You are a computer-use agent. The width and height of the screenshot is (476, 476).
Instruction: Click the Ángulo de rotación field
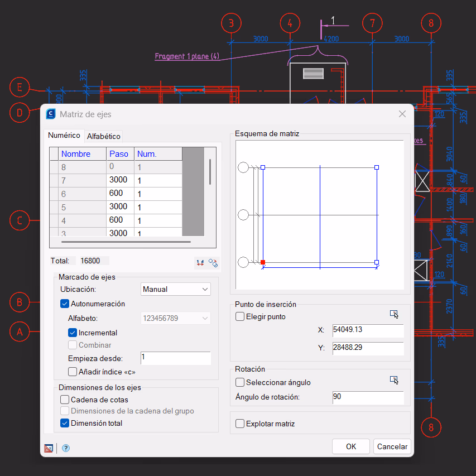tap(368, 397)
